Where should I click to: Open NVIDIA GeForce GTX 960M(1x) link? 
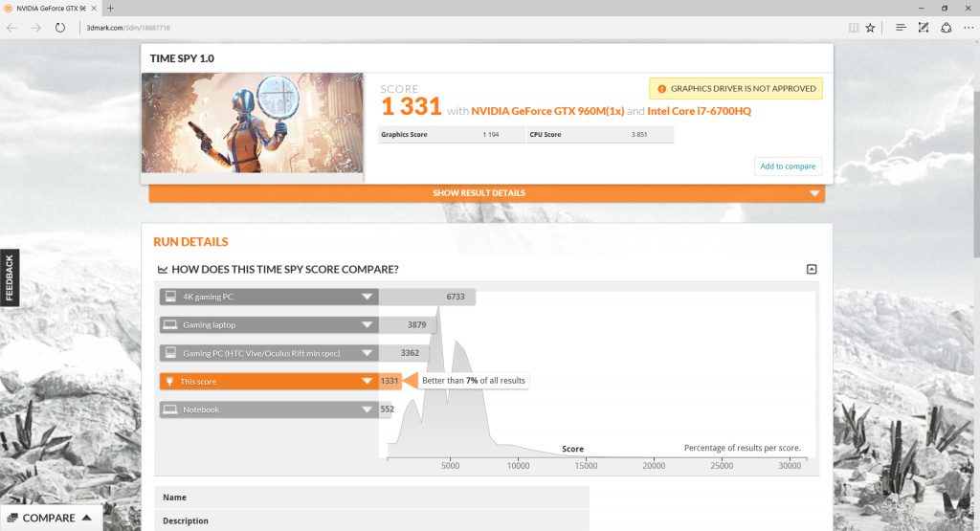[547, 111]
